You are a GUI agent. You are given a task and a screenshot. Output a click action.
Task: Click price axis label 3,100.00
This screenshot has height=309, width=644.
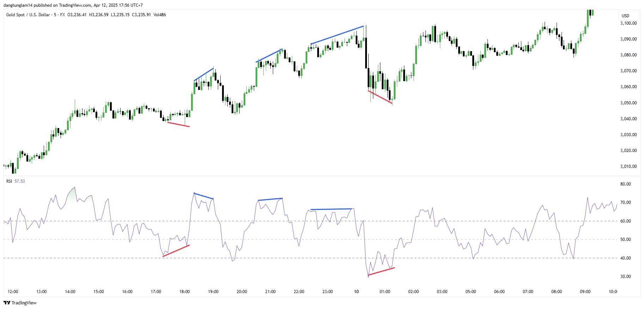[628, 23]
